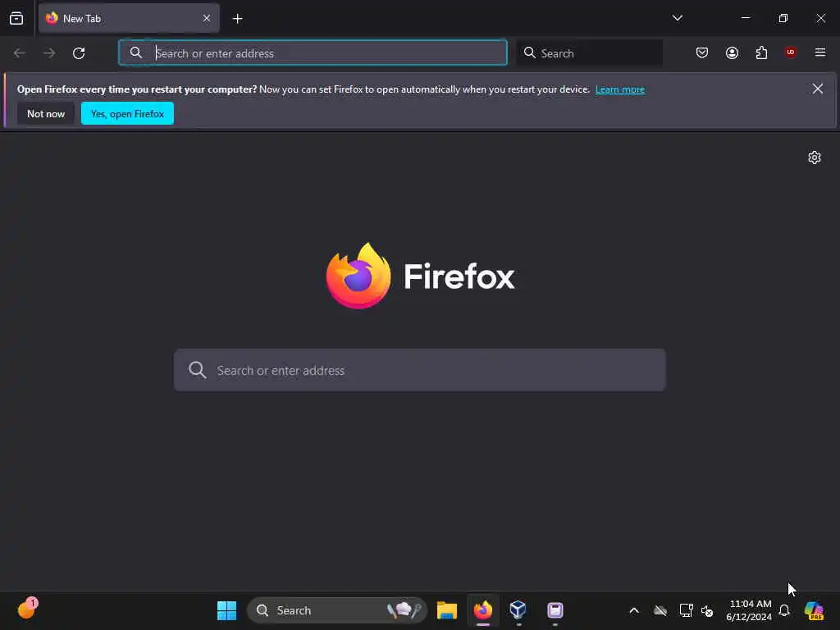This screenshot has width=840, height=630.
Task: Show hidden system tray icons
Action: 634,610
